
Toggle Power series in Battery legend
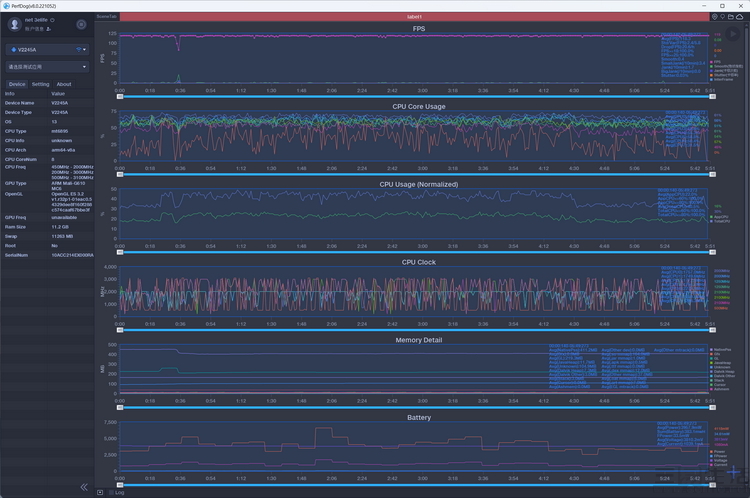pos(717,452)
